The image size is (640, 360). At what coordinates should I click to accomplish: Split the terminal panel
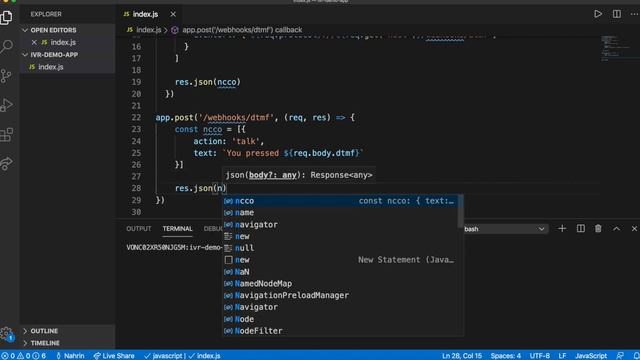580,229
